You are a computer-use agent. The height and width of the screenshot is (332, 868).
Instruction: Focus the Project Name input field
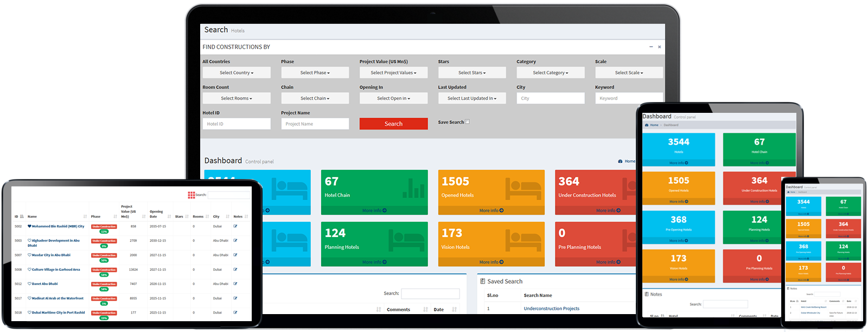pyautogui.click(x=315, y=124)
